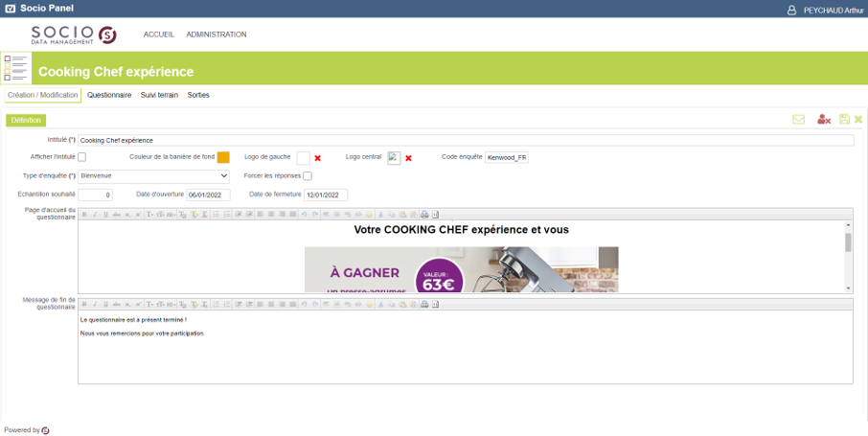The height and width of the screenshot is (436, 868).
Task: Open font size dropdown in end message editor
Action: pyautogui.click(x=161, y=304)
